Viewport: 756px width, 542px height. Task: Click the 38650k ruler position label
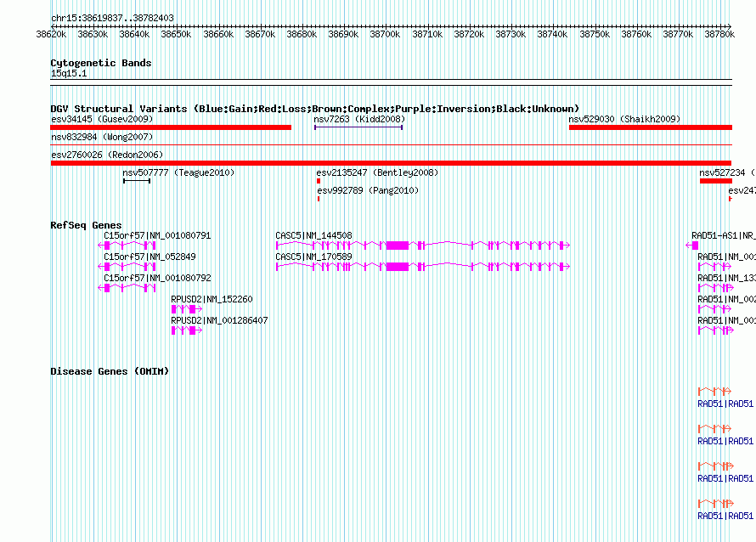(x=176, y=34)
